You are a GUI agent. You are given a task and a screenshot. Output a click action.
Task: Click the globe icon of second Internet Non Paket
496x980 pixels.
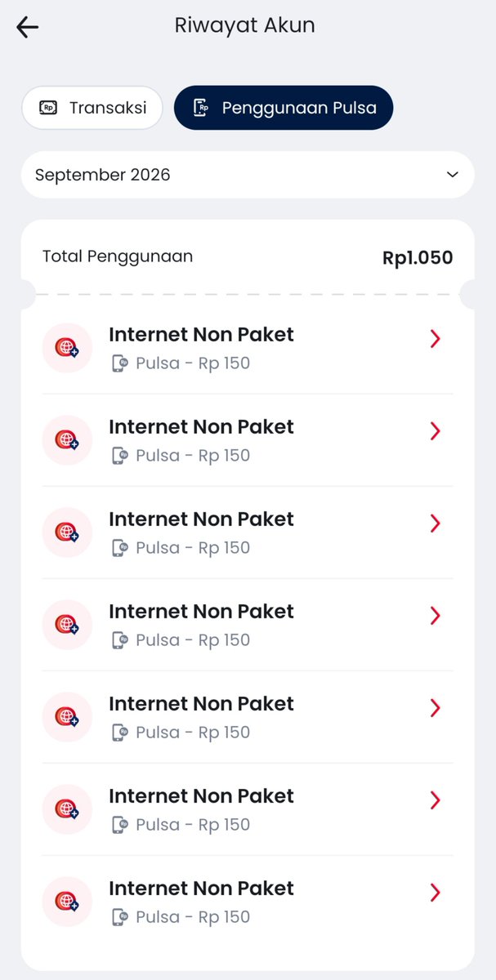(x=67, y=440)
